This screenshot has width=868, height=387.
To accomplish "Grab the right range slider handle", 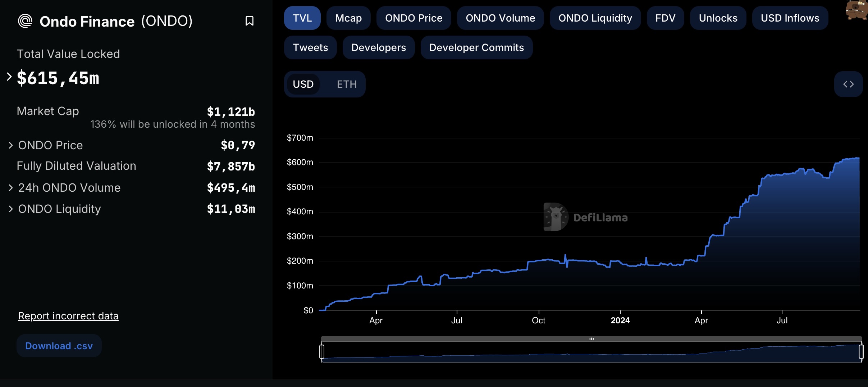I will [861, 351].
